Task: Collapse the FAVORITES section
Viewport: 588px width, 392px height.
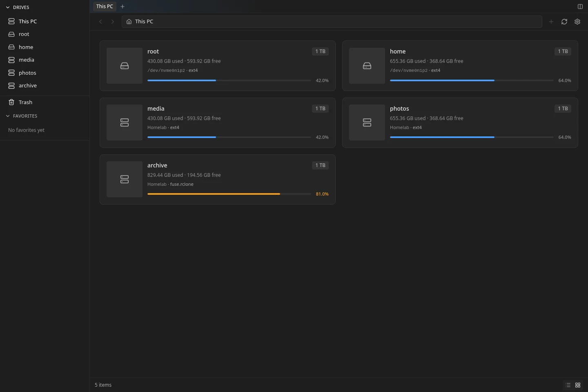Action: pos(8,116)
